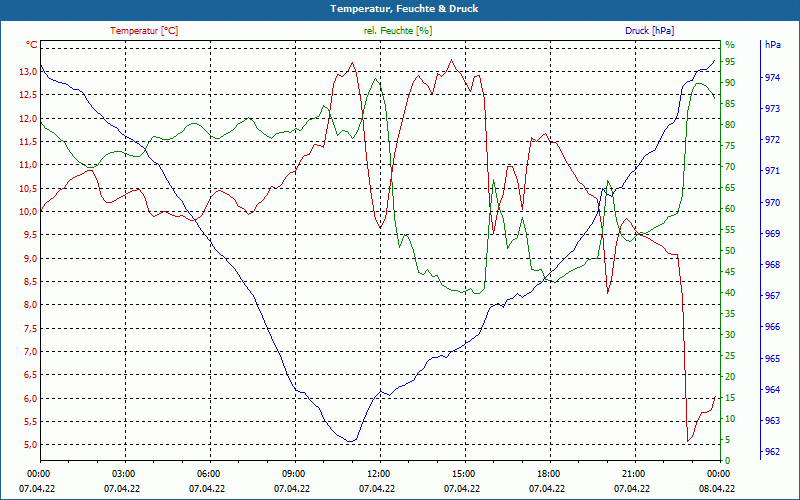Click the 13,0 temperature axis value

[x=28, y=71]
